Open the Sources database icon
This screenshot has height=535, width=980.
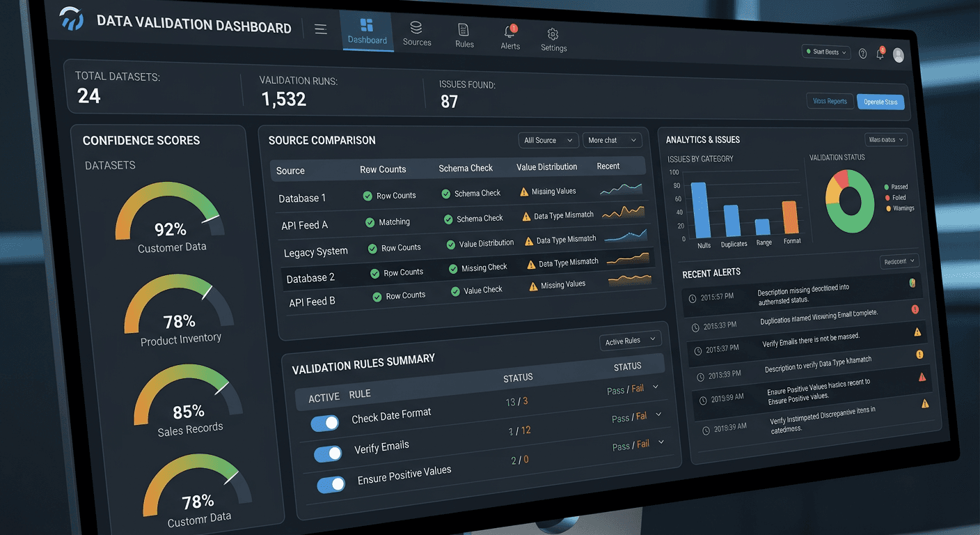(x=416, y=28)
